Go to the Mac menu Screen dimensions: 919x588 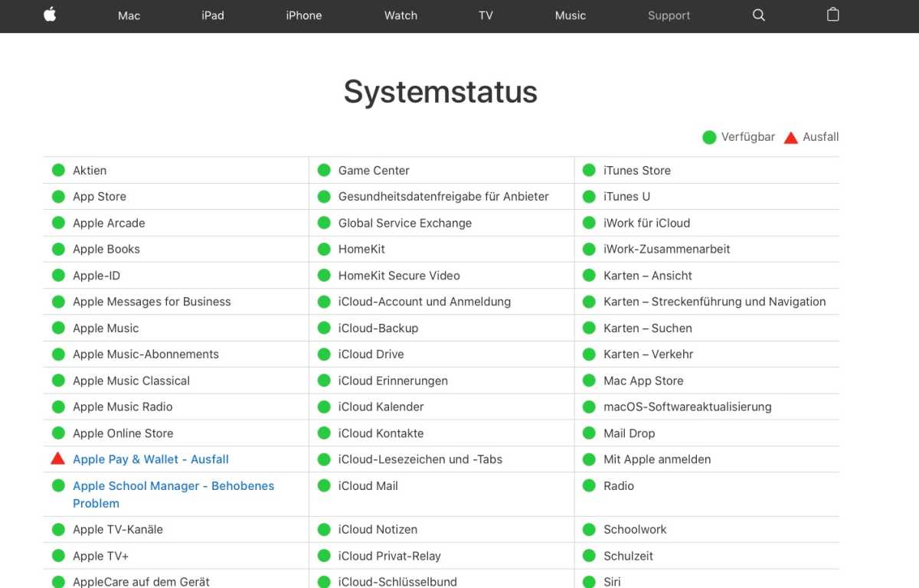point(129,15)
